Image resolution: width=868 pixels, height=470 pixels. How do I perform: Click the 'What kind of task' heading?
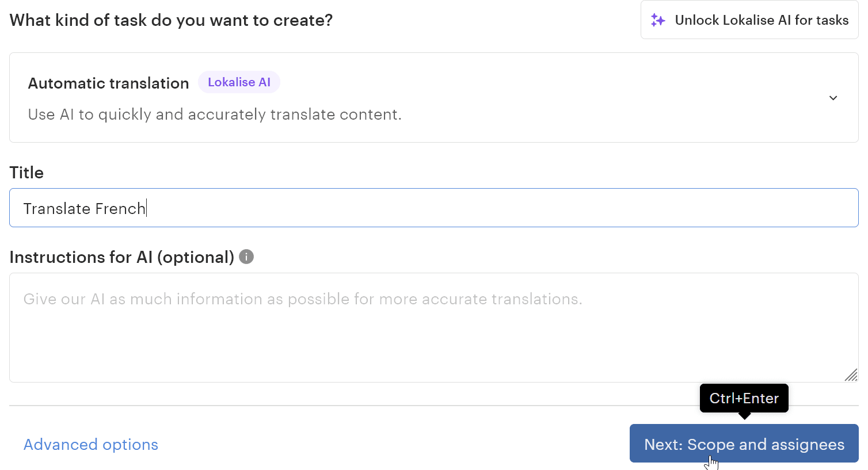[171, 21]
